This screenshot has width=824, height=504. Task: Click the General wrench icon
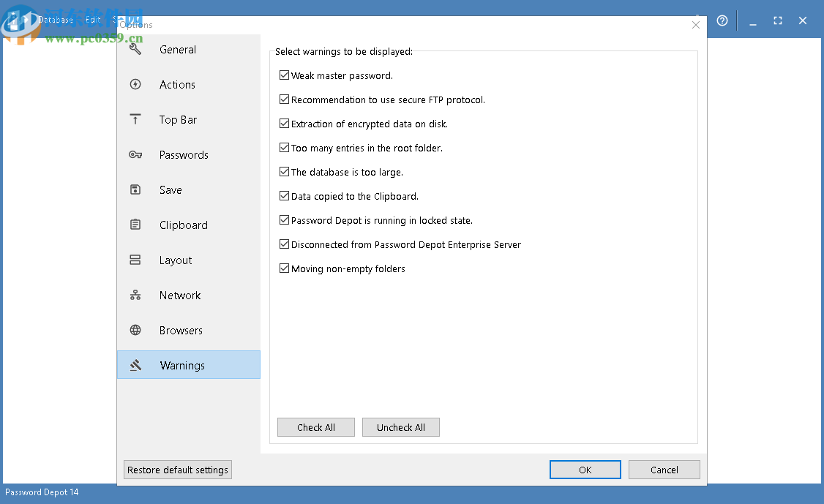point(135,50)
